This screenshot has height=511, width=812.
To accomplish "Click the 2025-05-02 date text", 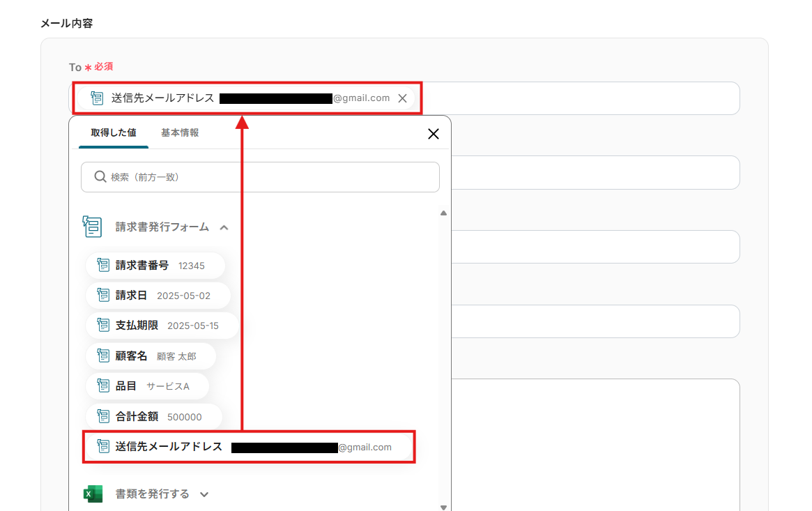I will (183, 296).
